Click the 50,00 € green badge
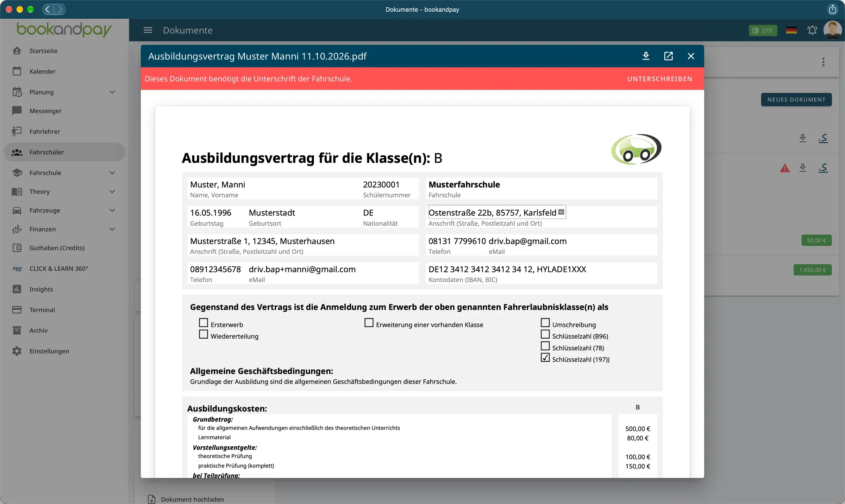845x504 pixels. pos(816,240)
